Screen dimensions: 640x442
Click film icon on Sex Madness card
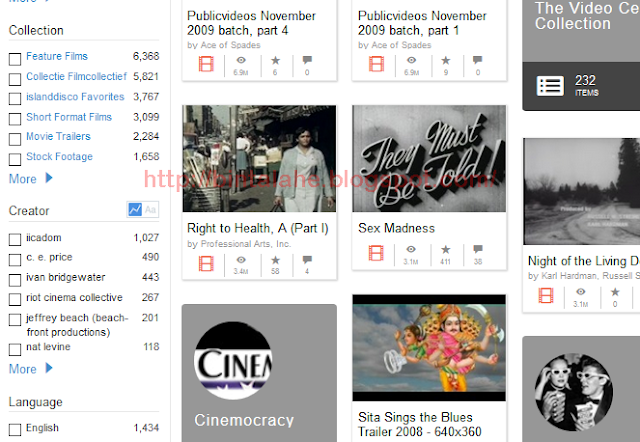coord(376,253)
